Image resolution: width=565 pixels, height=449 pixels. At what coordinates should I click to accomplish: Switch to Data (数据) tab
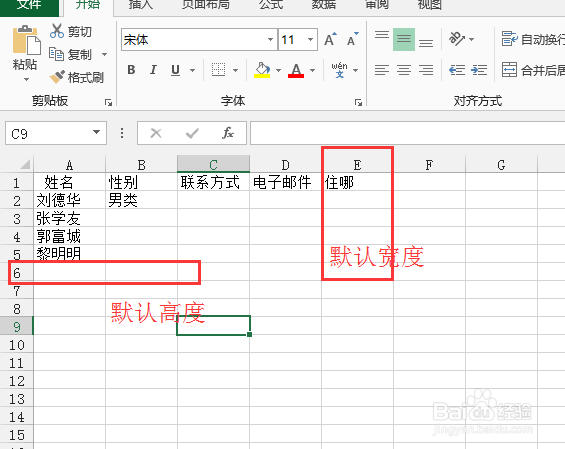pos(324,5)
